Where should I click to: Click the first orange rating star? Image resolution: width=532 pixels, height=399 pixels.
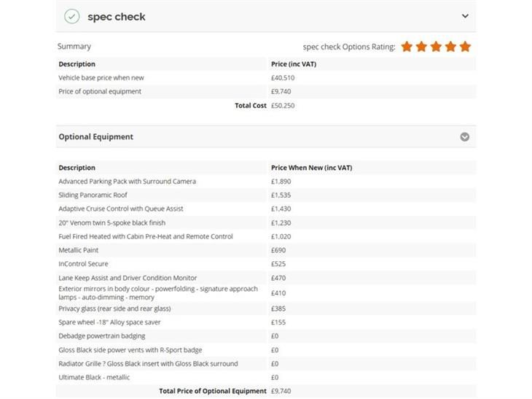(x=407, y=47)
